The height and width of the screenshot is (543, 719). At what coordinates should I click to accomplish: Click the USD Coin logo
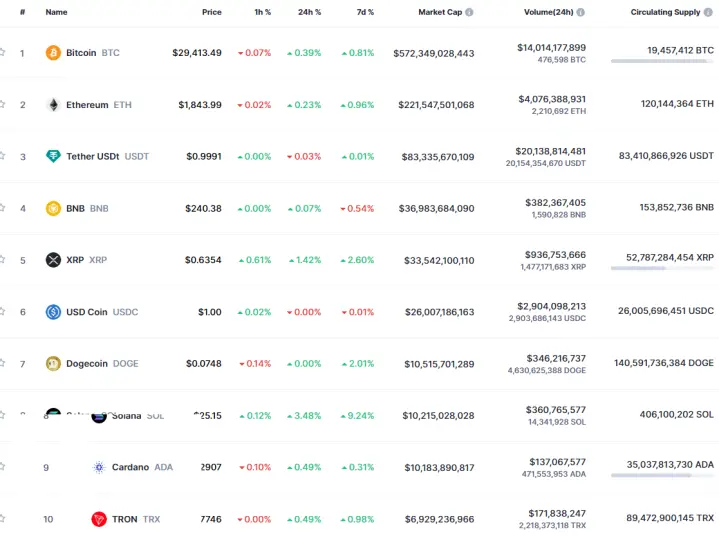[53, 312]
